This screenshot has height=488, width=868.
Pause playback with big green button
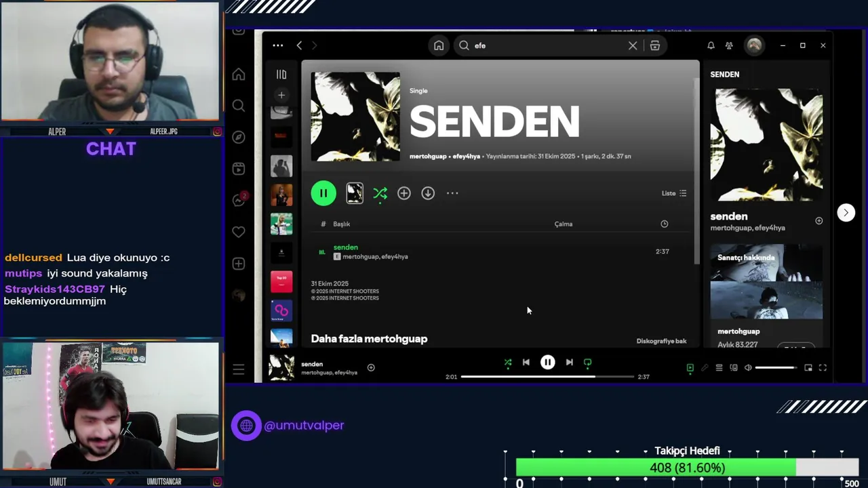[x=323, y=193]
